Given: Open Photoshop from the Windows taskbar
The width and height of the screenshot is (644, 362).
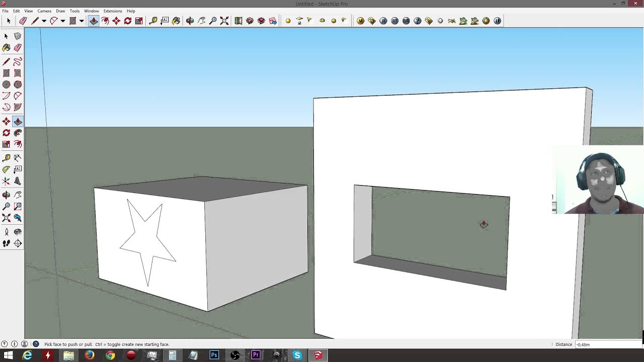Looking at the screenshot, I should (x=214, y=355).
